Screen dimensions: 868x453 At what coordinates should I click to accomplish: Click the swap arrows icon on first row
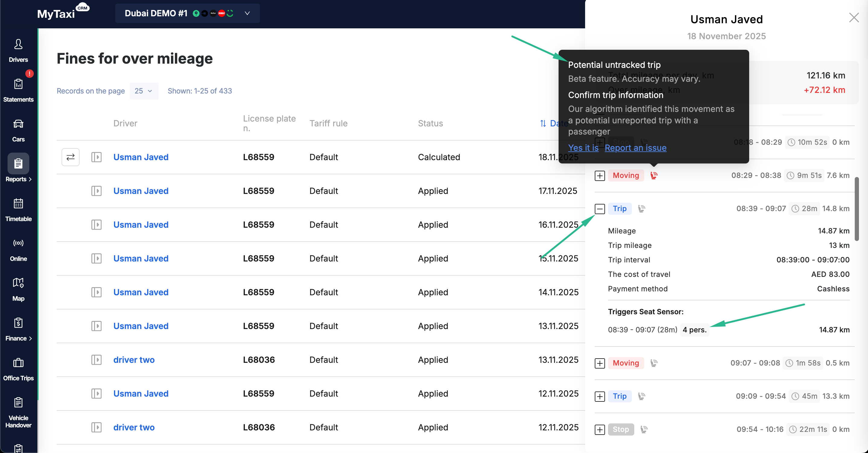click(x=71, y=157)
